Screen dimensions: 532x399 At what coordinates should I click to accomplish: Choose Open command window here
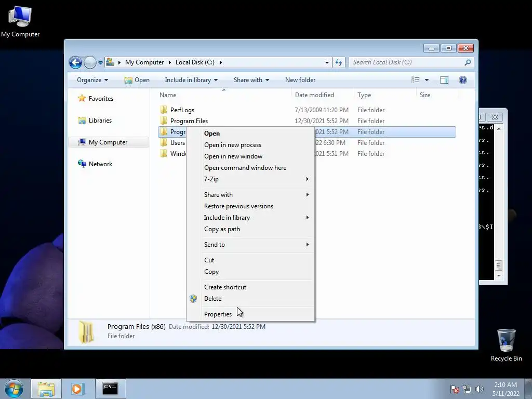coord(250,168)
